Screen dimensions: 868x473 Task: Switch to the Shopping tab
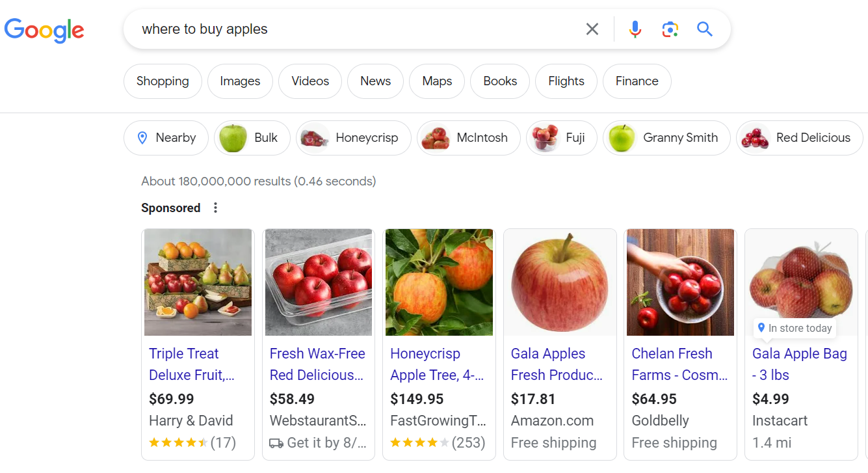coord(163,81)
